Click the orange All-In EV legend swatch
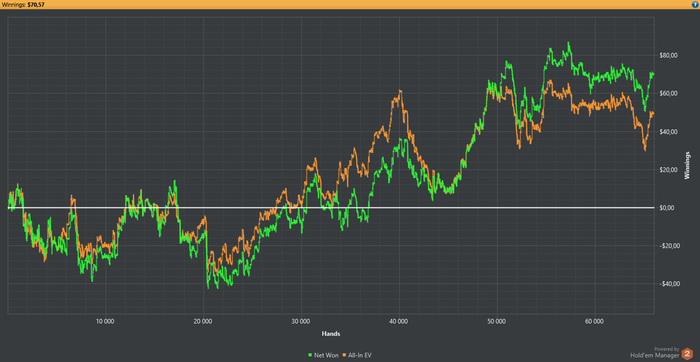Viewport: 700px width, 362px height. point(344,355)
